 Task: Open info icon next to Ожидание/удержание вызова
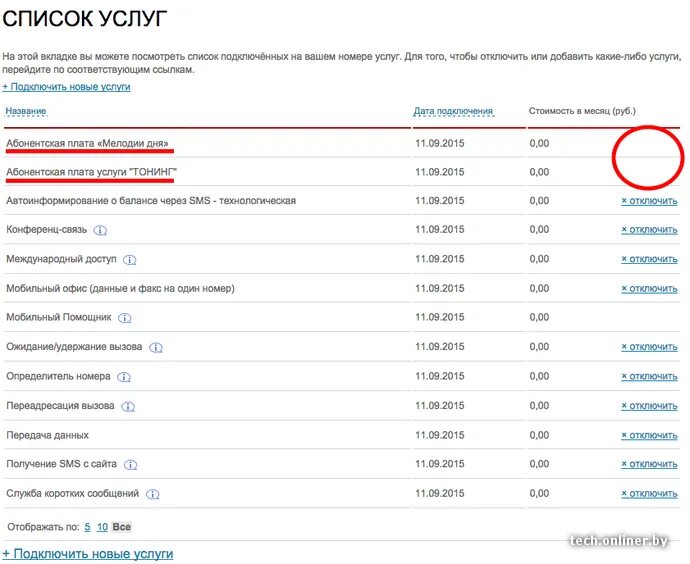click(x=156, y=348)
